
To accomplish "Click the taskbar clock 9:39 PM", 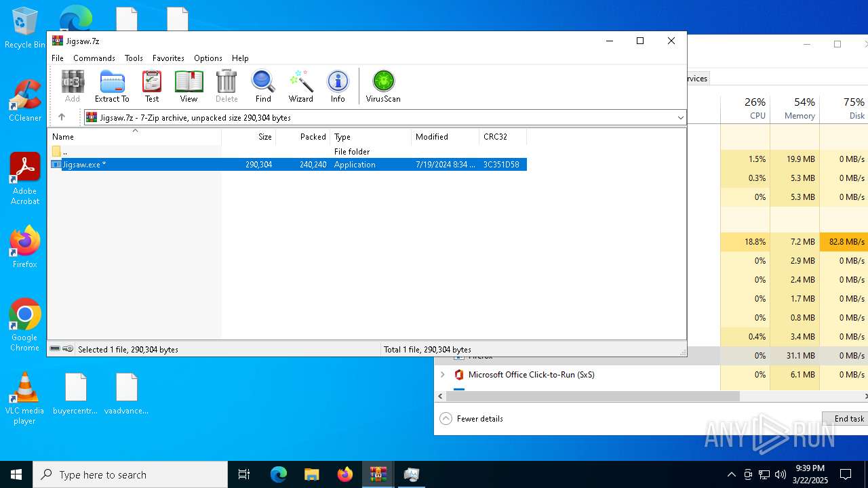I will (x=810, y=474).
